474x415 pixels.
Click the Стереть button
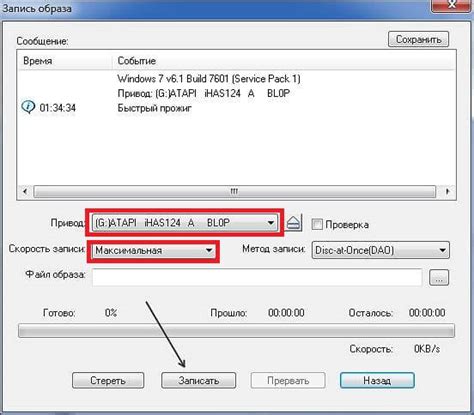point(108,380)
